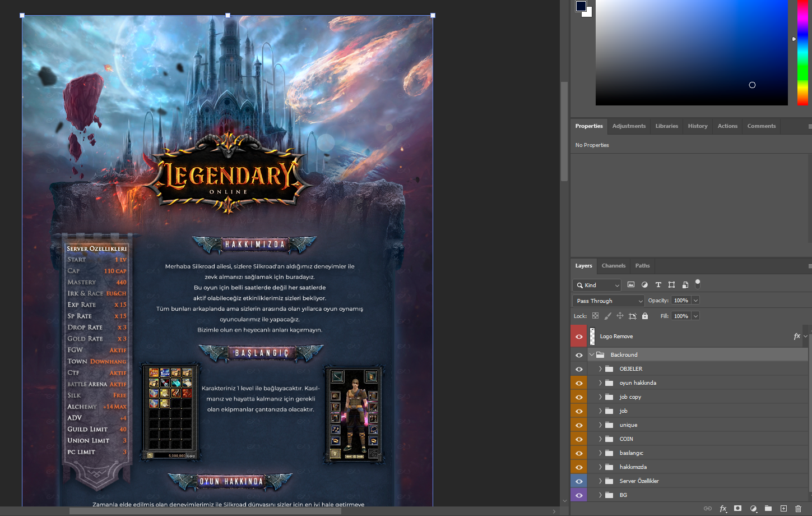Open the Fill slider dropdown arrow
812x516 pixels.
(695, 316)
